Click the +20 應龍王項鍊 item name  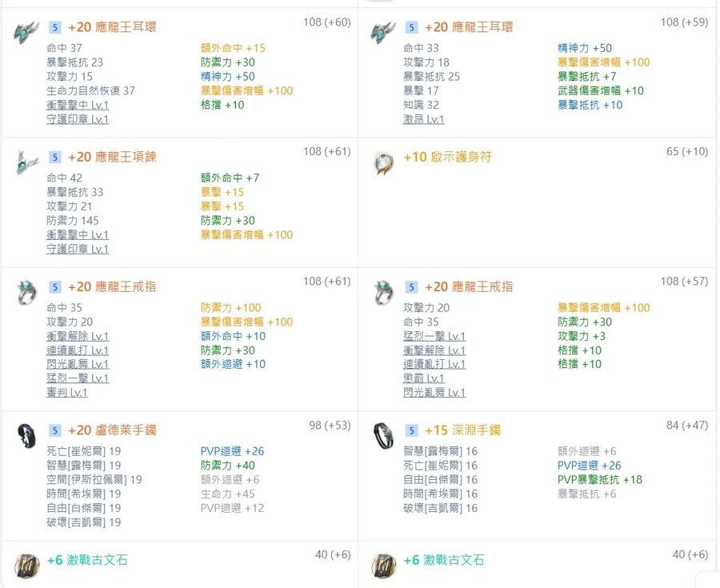click(x=112, y=157)
